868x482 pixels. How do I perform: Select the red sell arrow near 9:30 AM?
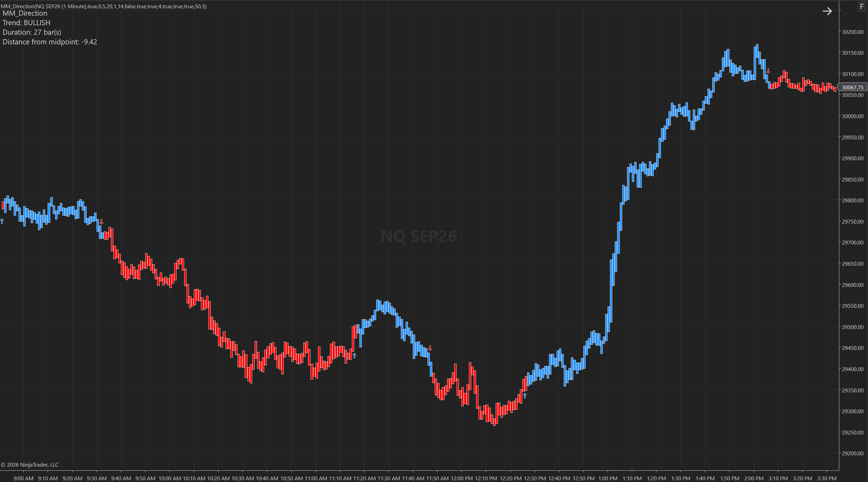[x=101, y=222]
